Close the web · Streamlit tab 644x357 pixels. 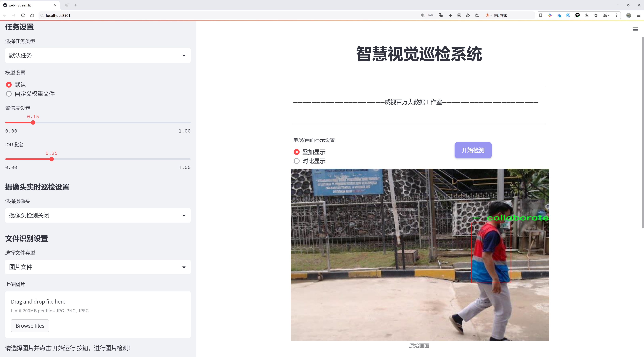tap(55, 5)
